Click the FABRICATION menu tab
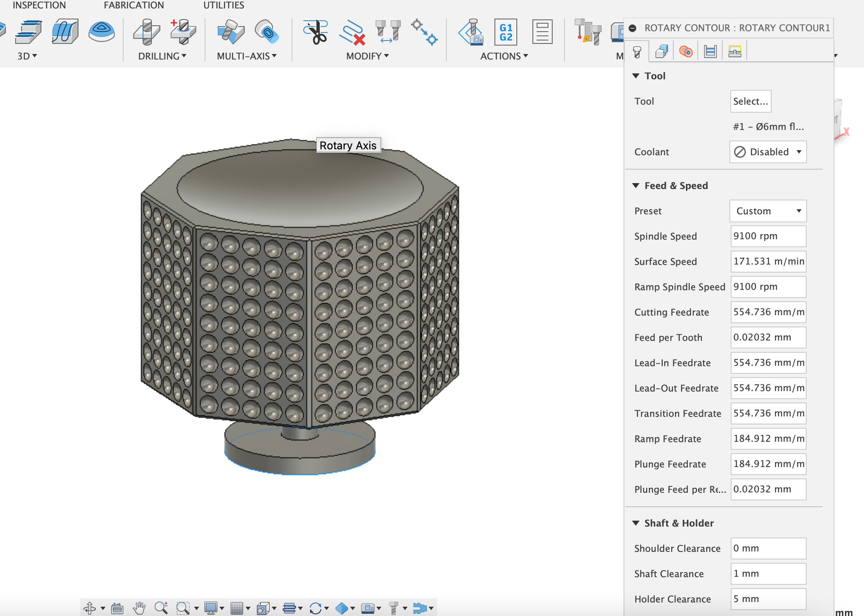Image resolution: width=864 pixels, height=616 pixels. point(133,5)
